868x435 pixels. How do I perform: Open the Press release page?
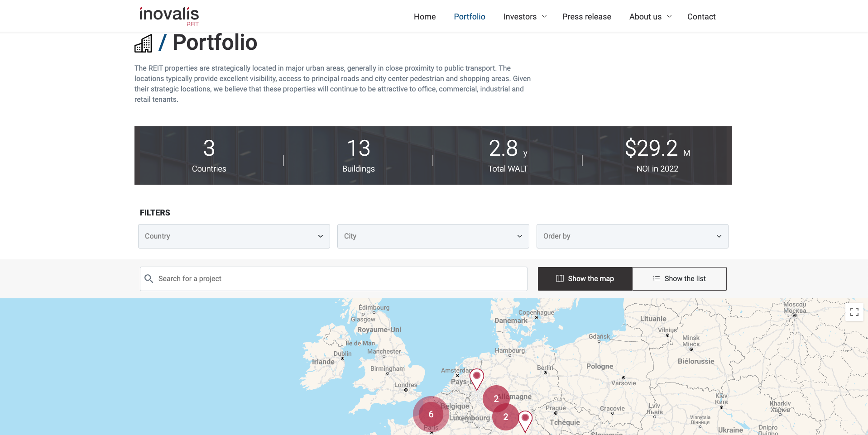pyautogui.click(x=586, y=17)
